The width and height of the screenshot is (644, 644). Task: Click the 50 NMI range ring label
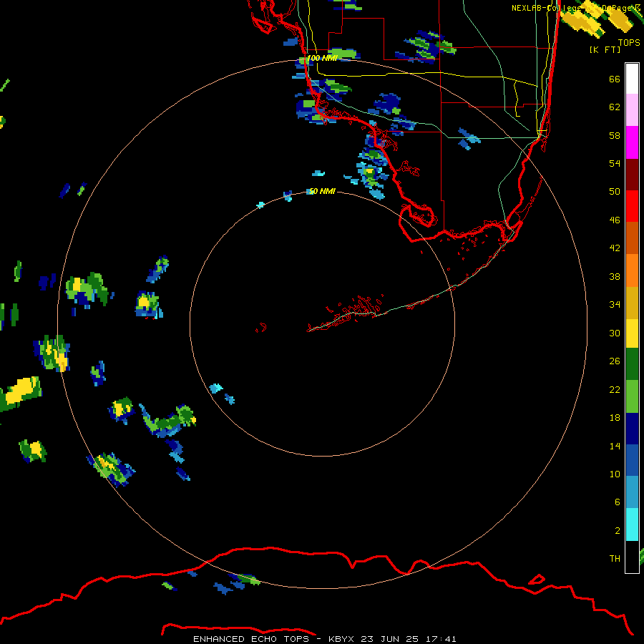(322, 191)
